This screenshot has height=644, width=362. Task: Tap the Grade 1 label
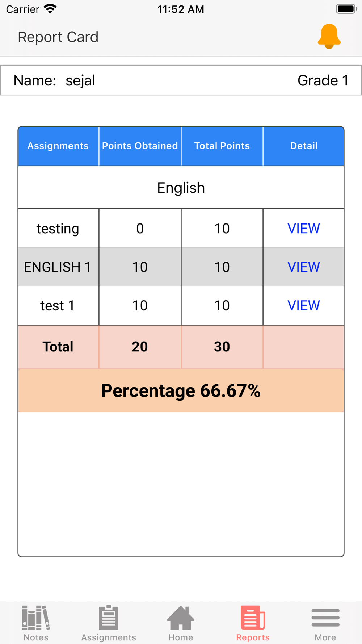point(323,80)
